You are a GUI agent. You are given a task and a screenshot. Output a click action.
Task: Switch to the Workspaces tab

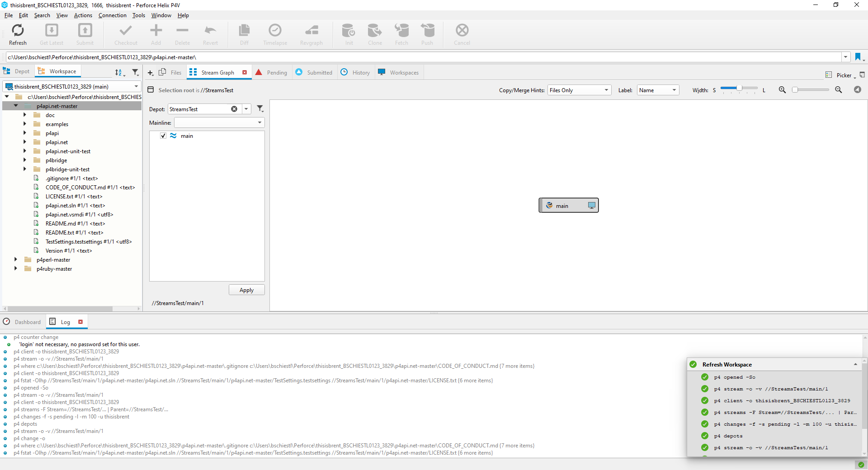click(x=399, y=72)
